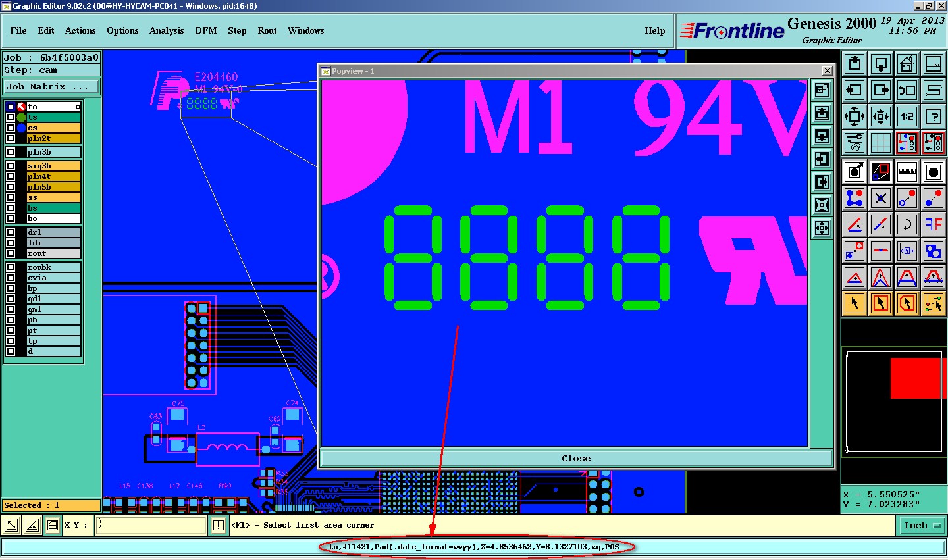Click the delete feature X icon

[881, 198]
